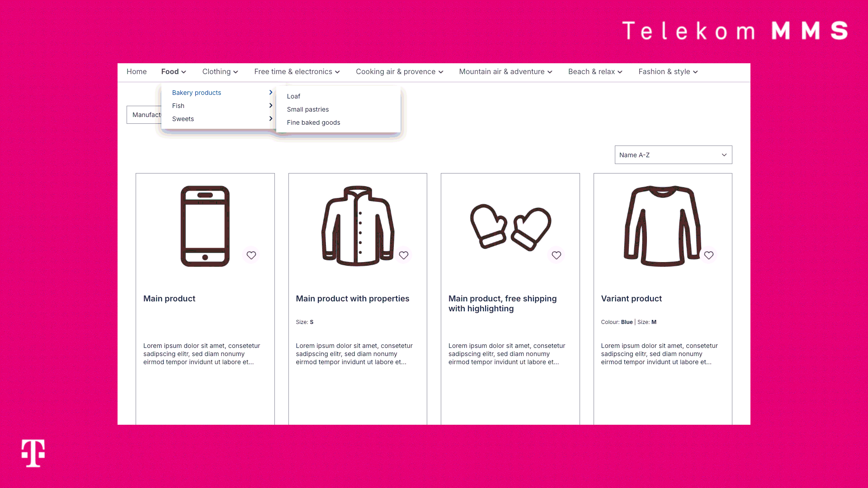Click the Home navigation menu item

pos(137,71)
